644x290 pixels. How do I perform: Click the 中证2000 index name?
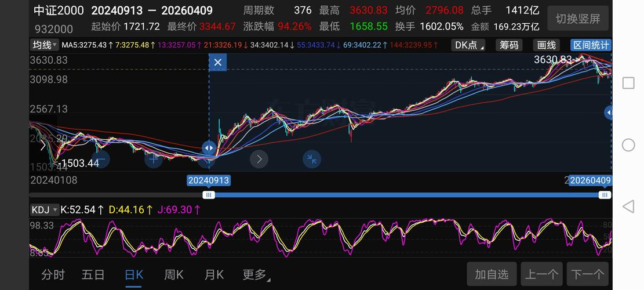pyautogui.click(x=59, y=10)
